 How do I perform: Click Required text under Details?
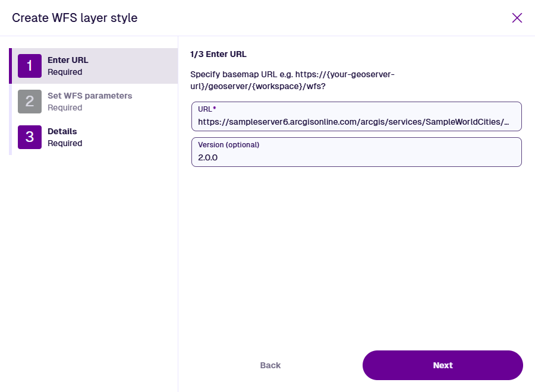pyautogui.click(x=65, y=143)
